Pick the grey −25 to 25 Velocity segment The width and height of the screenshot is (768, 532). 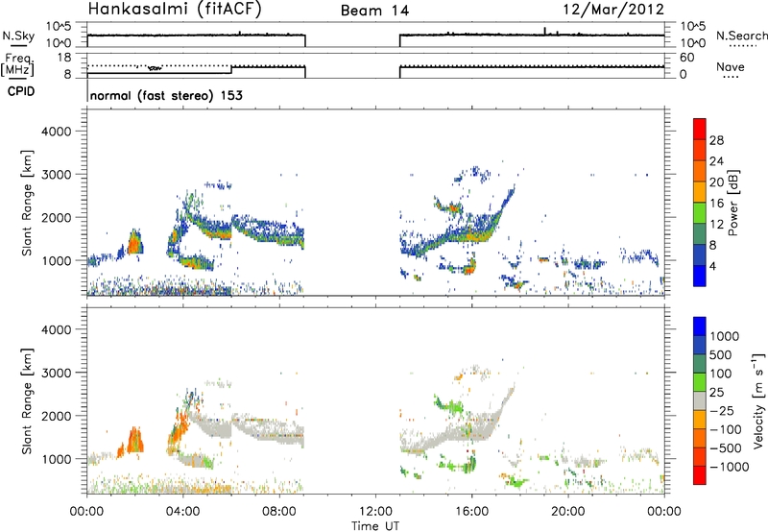tap(700, 401)
